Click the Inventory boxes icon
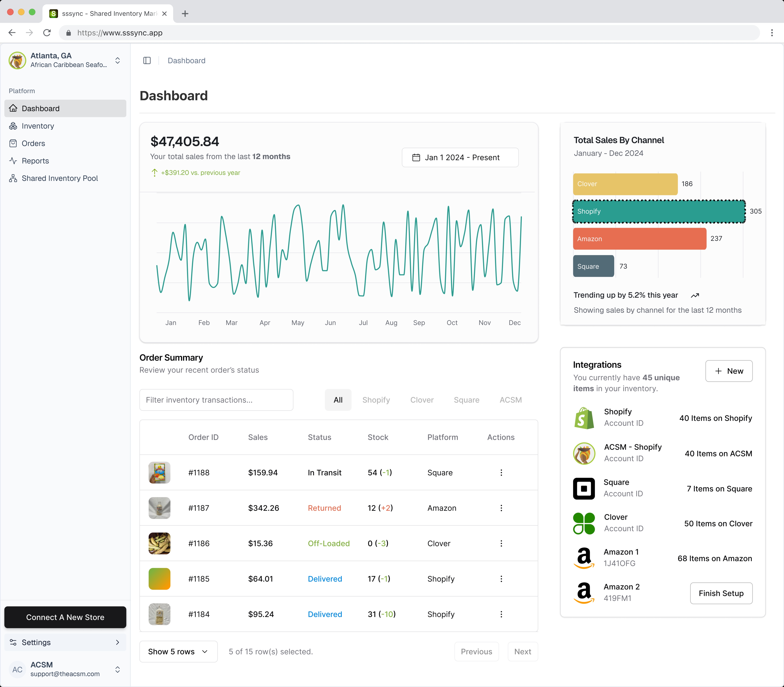784x687 pixels. (13, 126)
